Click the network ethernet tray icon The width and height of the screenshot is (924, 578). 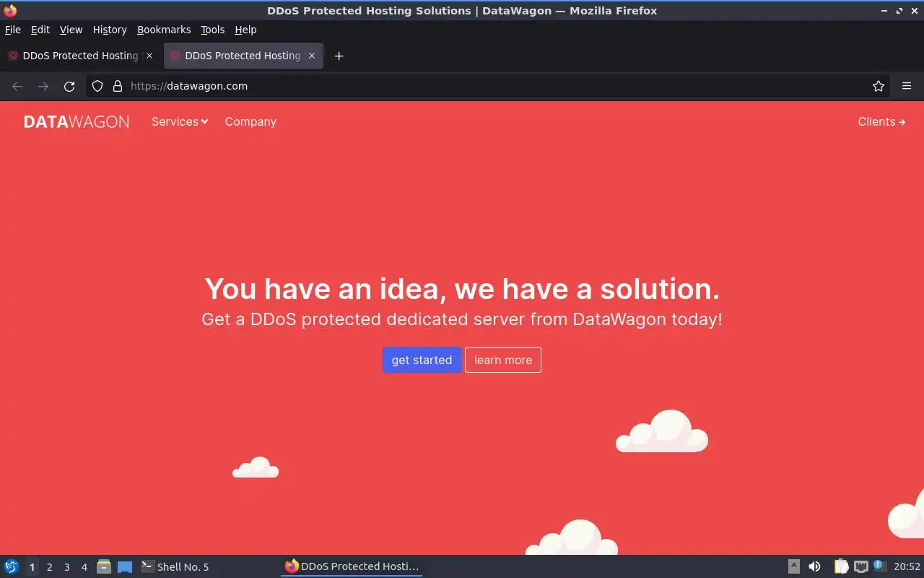[860, 566]
